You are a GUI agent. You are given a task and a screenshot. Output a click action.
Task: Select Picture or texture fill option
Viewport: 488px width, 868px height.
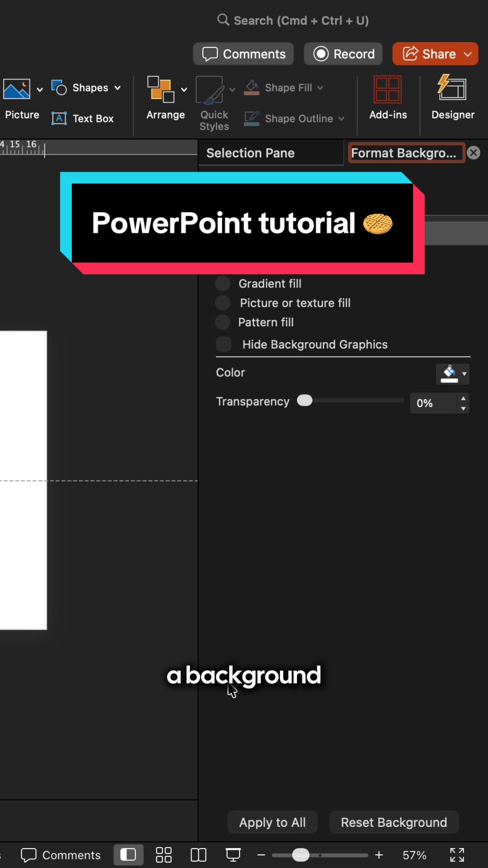click(x=222, y=303)
